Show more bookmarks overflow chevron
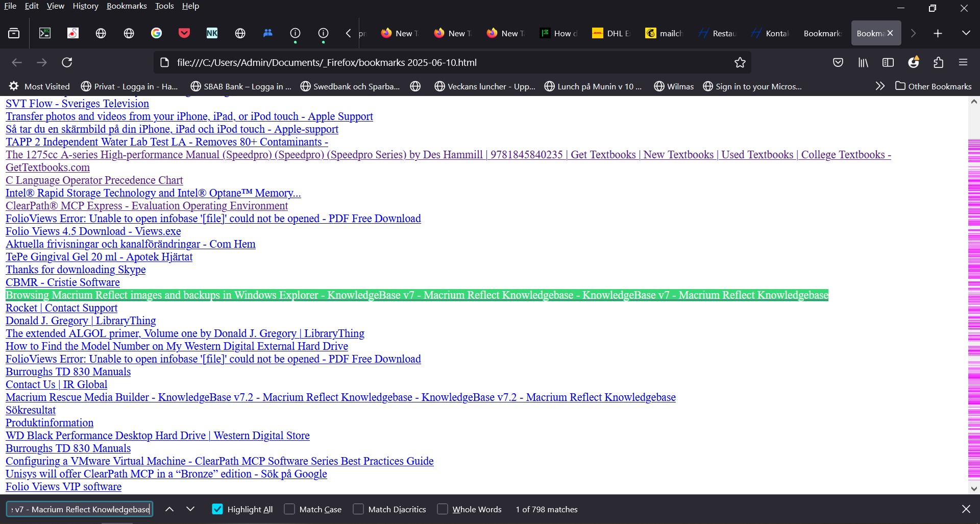 pos(879,86)
